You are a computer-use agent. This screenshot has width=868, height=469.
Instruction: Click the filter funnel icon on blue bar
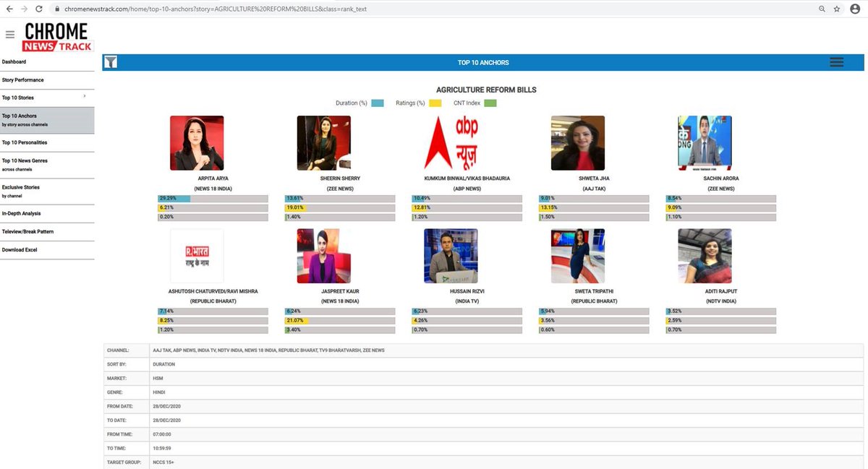110,62
